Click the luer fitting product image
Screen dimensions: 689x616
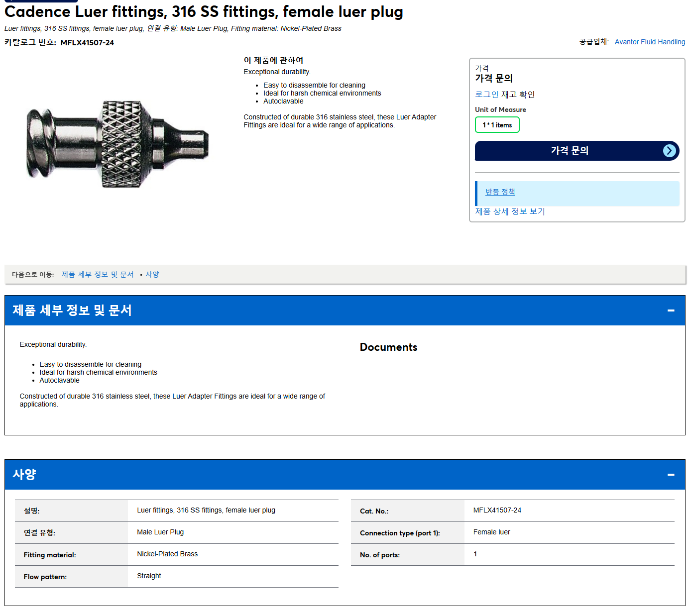(117, 144)
